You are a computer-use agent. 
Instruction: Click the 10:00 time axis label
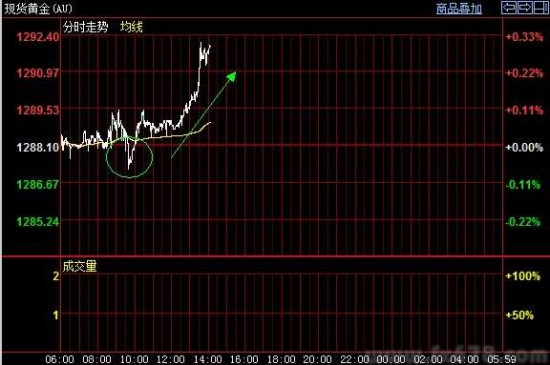[134, 359]
